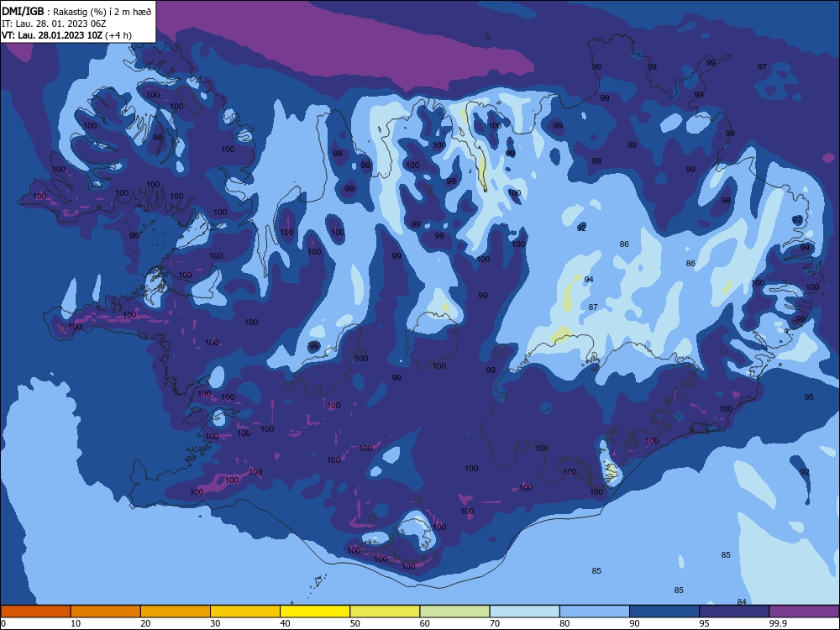Click the '87' humidity value on the map
The height and width of the screenshot is (630, 840).
coord(593,307)
